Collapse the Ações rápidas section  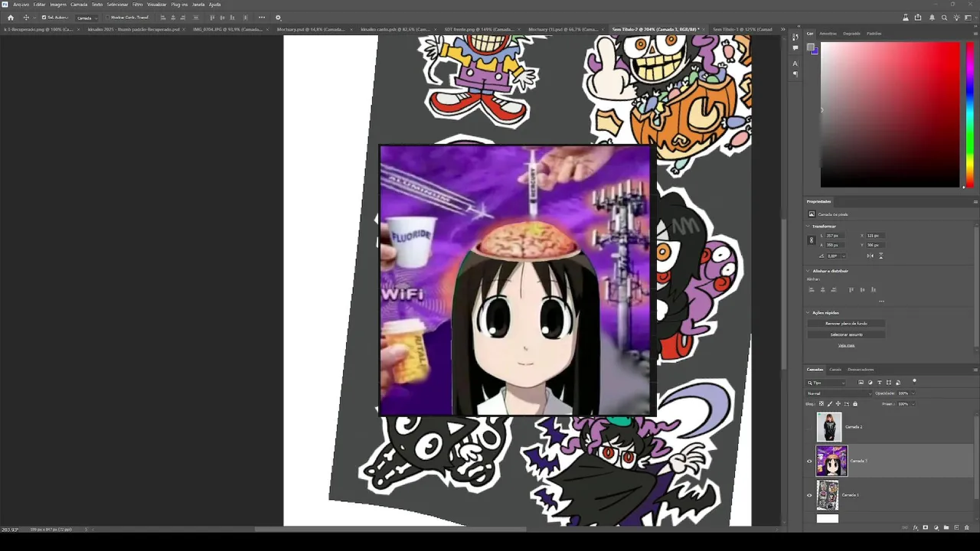tap(808, 313)
